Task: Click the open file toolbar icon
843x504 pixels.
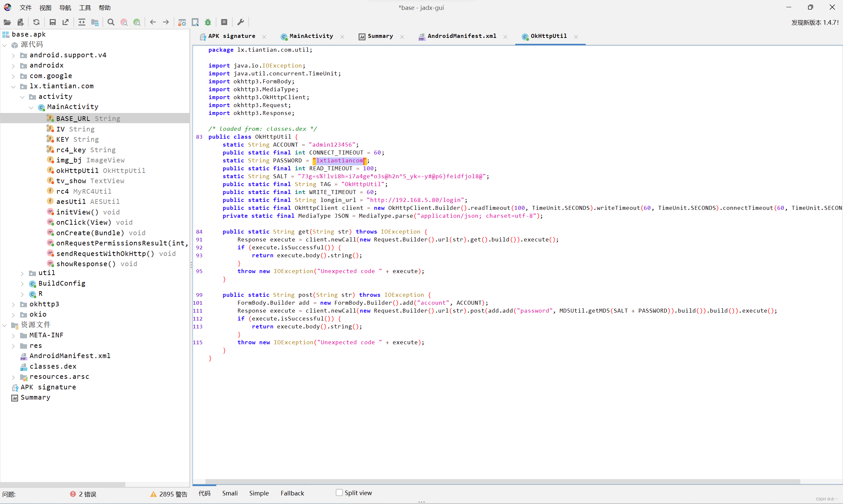Action: tap(7, 22)
